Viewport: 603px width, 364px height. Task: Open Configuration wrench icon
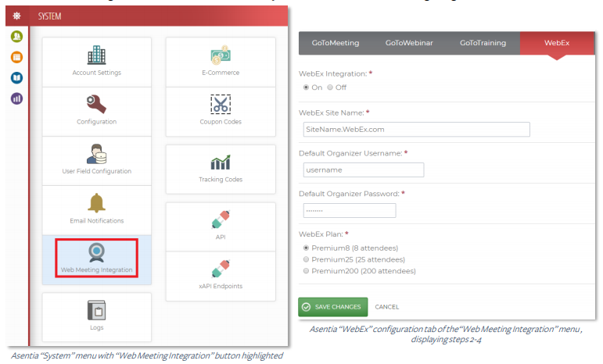point(96,104)
